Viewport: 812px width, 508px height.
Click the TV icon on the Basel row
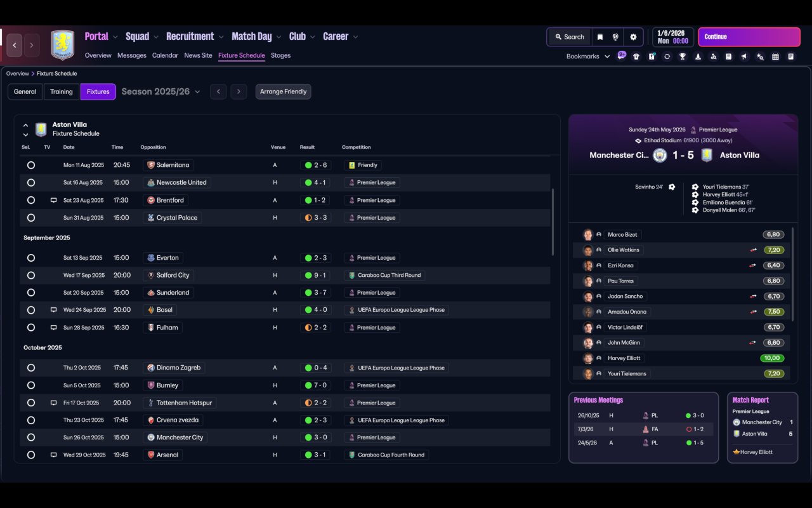coord(53,310)
